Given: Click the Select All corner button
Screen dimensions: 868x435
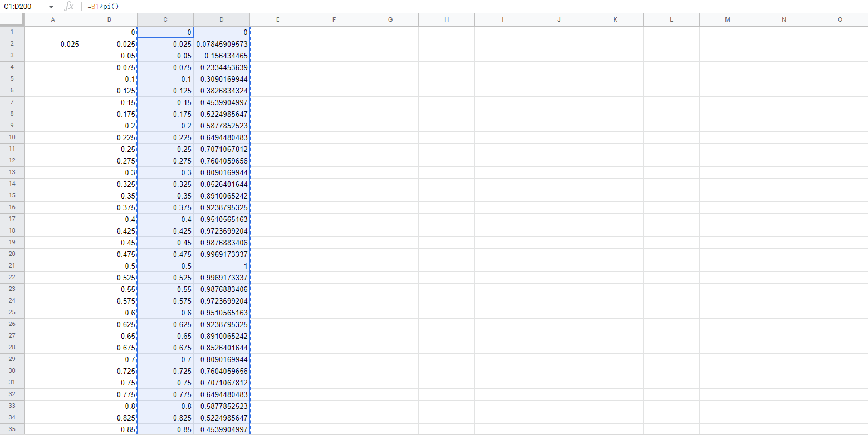Looking at the screenshot, I should (x=12, y=19).
